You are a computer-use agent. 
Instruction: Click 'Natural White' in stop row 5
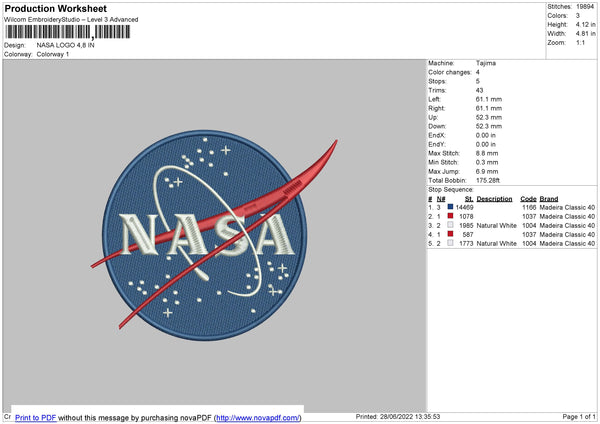pyautogui.click(x=496, y=243)
